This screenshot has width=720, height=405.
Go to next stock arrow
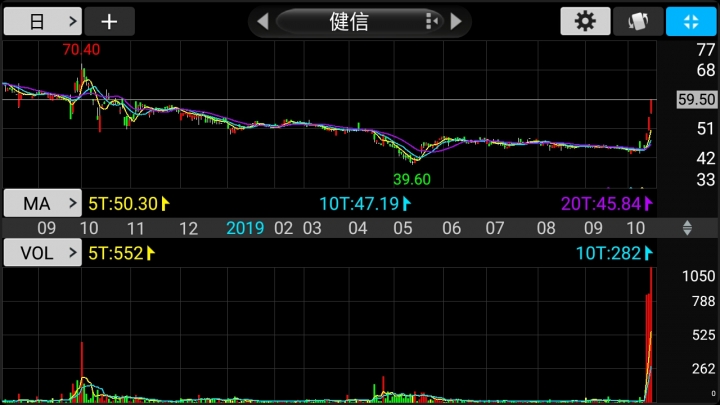point(456,21)
